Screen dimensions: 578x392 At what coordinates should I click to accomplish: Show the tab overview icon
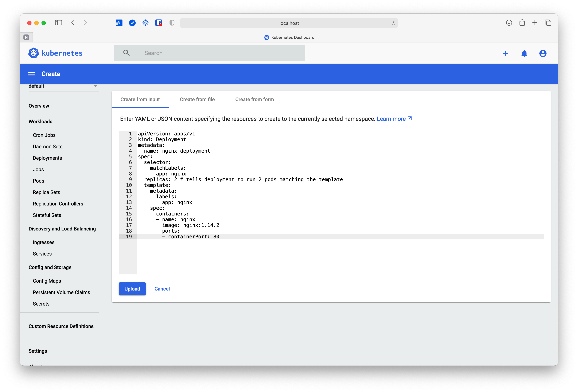[548, 23]
